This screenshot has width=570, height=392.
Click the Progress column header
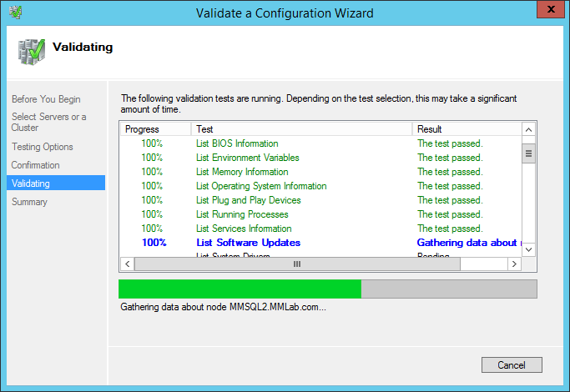point(155,129)
